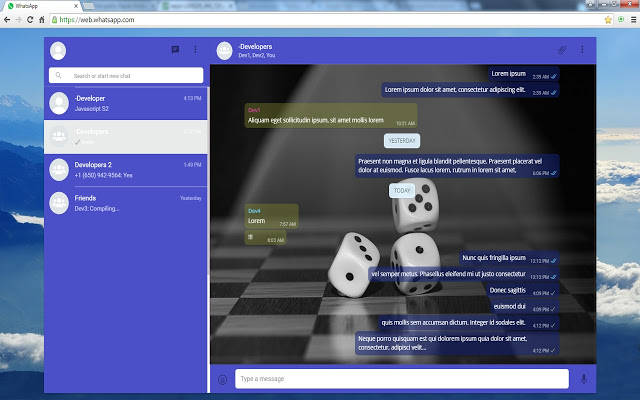Image resolution: width=640 pixels, height=400 pixels.
Task: Open the emoji picker icon
Action: pyautogui.click(x=223, y=379)
